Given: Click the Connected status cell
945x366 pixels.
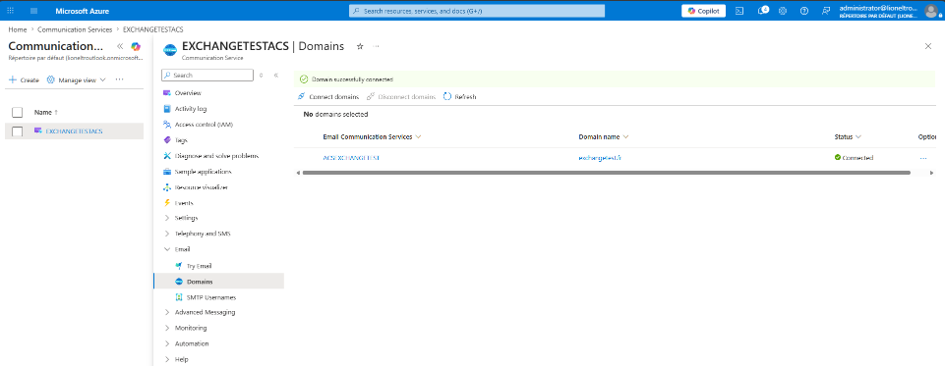Looking at the screenshot, I should 854,158.
